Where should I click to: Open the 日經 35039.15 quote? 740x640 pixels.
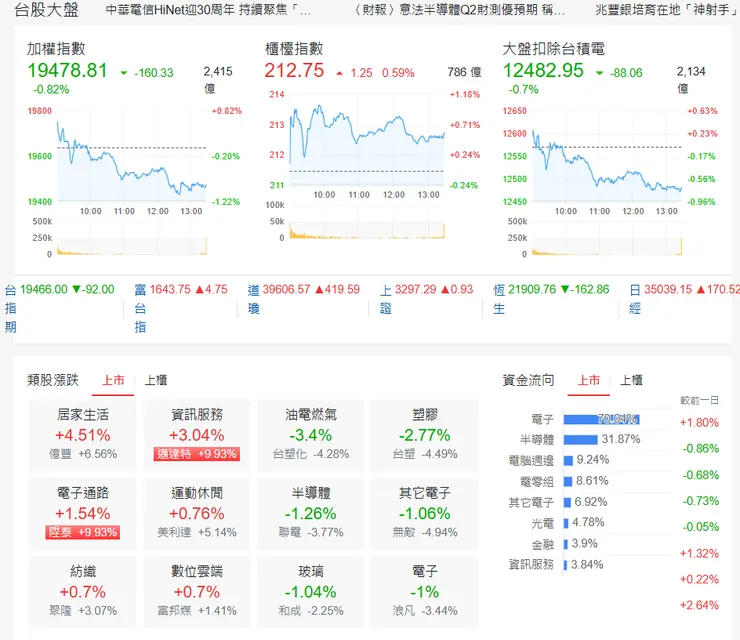(684, 299)
